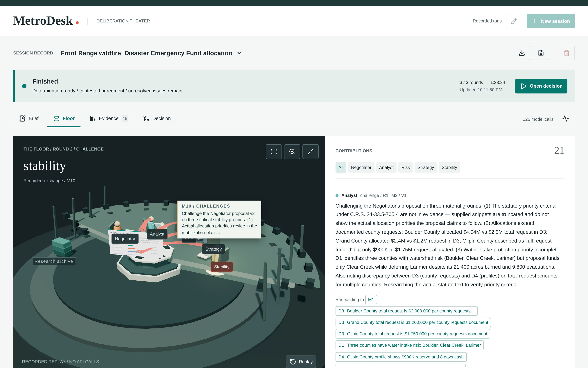Click the fit-to-frame view icon
Viewport: 588px width, 368px height.
[274, 152]
